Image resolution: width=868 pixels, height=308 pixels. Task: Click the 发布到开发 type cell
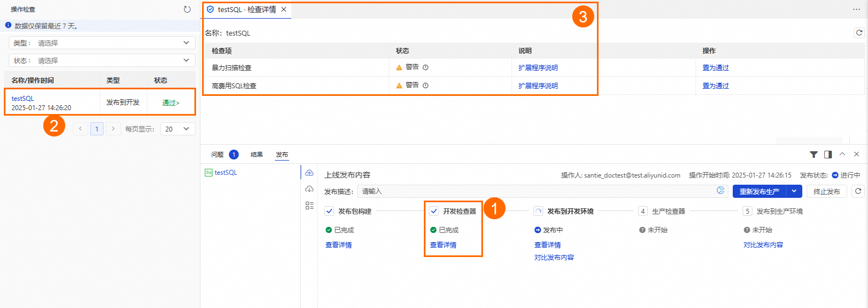pyautogui.click(x=123, y=102)
